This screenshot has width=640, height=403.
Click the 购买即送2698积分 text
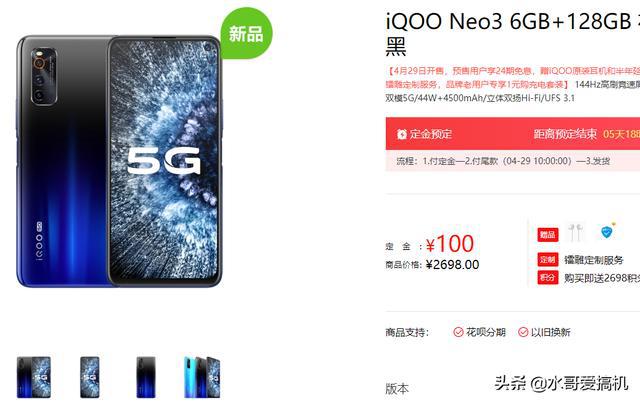click(x=602, y=278)
